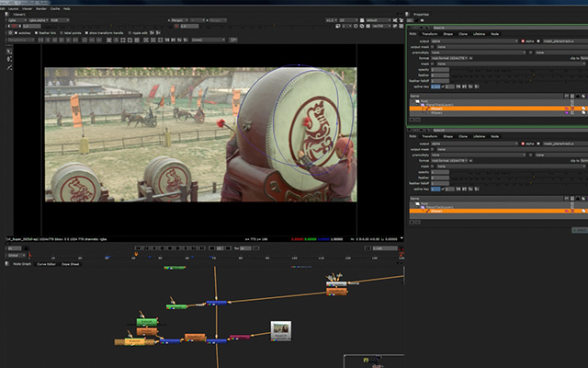
Task: Toggle visibility of selected Ellipse2 shape
Action: 572,109
